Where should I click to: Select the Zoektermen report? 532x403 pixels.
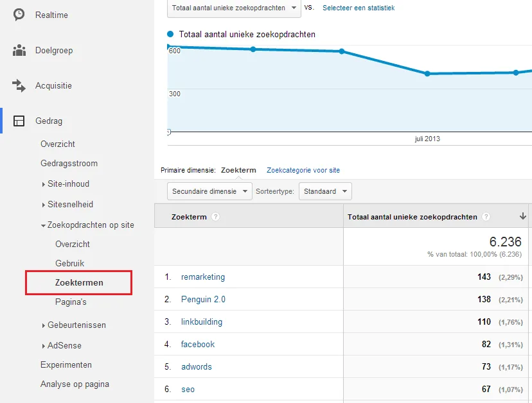tap(79, 282)
